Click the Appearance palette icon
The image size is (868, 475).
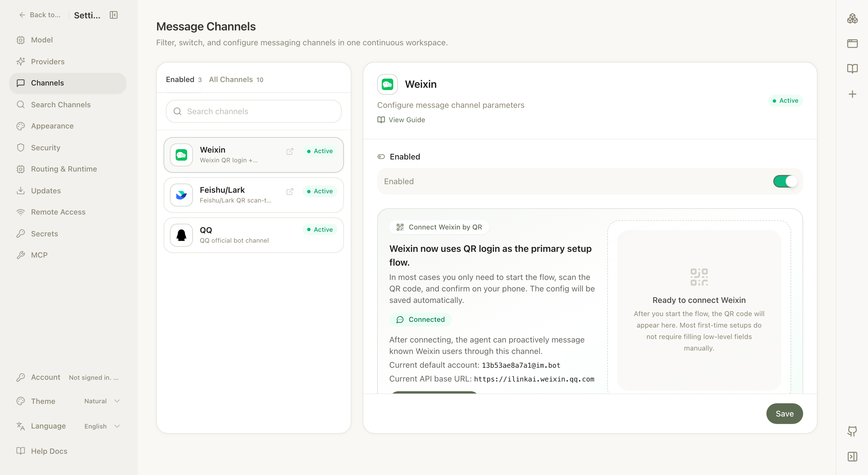(x=21, y=126)
